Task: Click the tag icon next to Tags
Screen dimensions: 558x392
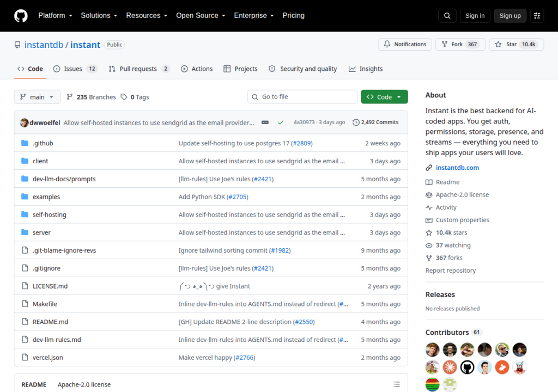Action: click(124, 97)
